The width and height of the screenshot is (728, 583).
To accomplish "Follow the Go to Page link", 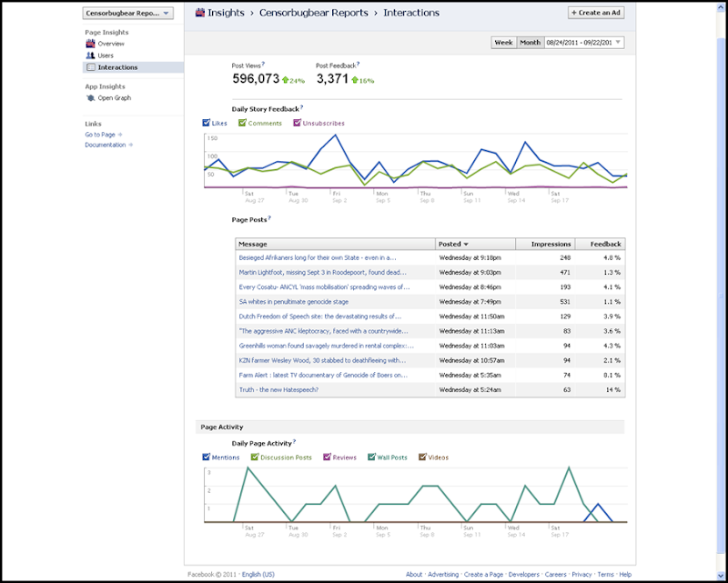I will [x=100, y=135].
